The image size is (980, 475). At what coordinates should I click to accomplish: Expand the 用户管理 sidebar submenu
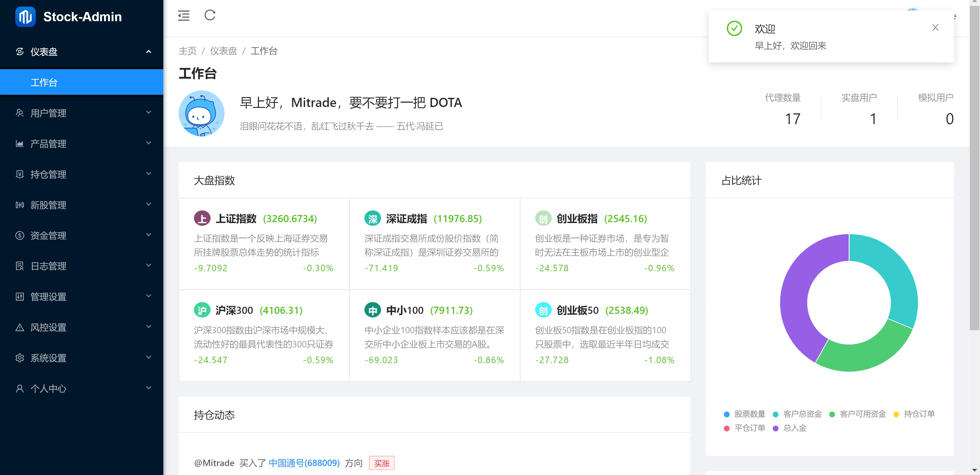pyautogui.click(x=81, y=113)
